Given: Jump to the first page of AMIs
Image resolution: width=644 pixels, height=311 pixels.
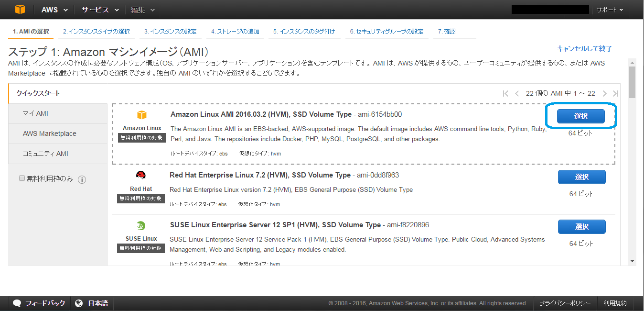Looking at the screenshot, I should (505, 93).
